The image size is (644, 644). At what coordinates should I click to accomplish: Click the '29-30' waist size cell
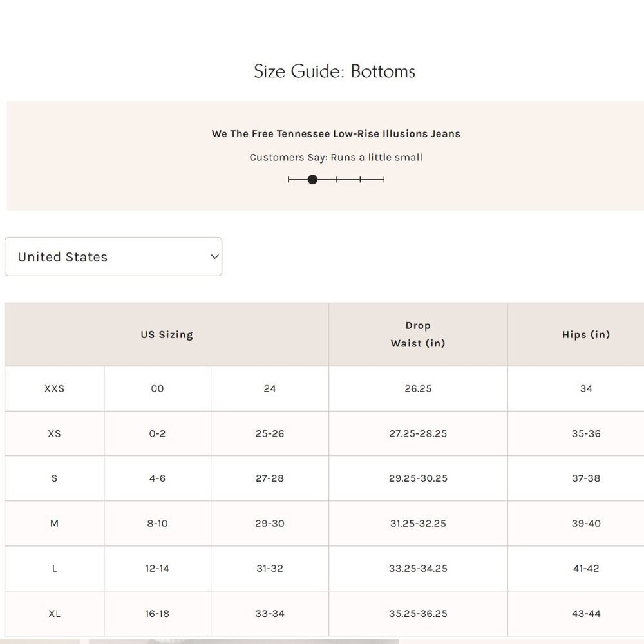click(270, 524)
